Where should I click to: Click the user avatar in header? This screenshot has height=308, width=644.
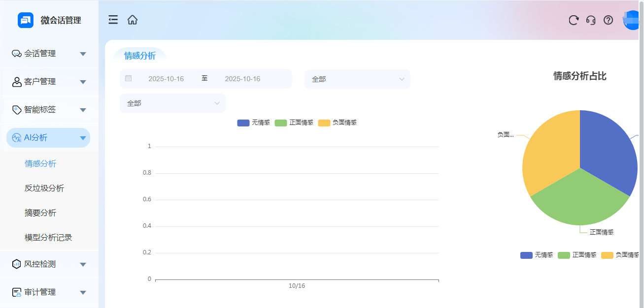[633, 20]
